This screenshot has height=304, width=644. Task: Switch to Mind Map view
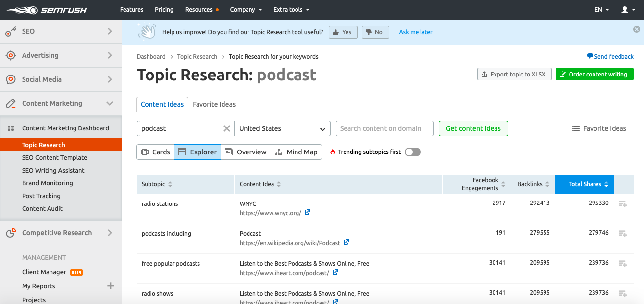(296, 152)
